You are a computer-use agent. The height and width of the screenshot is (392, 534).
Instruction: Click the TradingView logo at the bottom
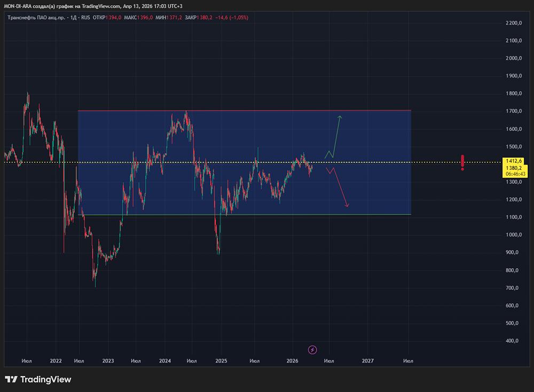(x=38, y=379)
